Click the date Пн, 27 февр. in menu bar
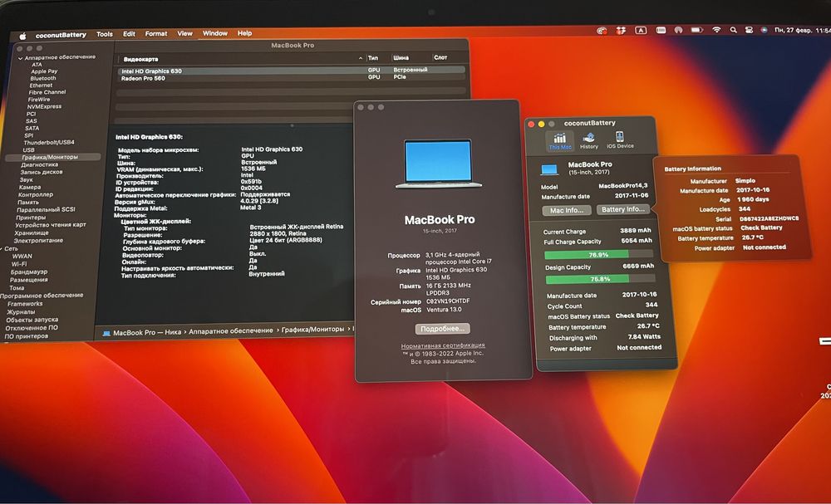 794,30
